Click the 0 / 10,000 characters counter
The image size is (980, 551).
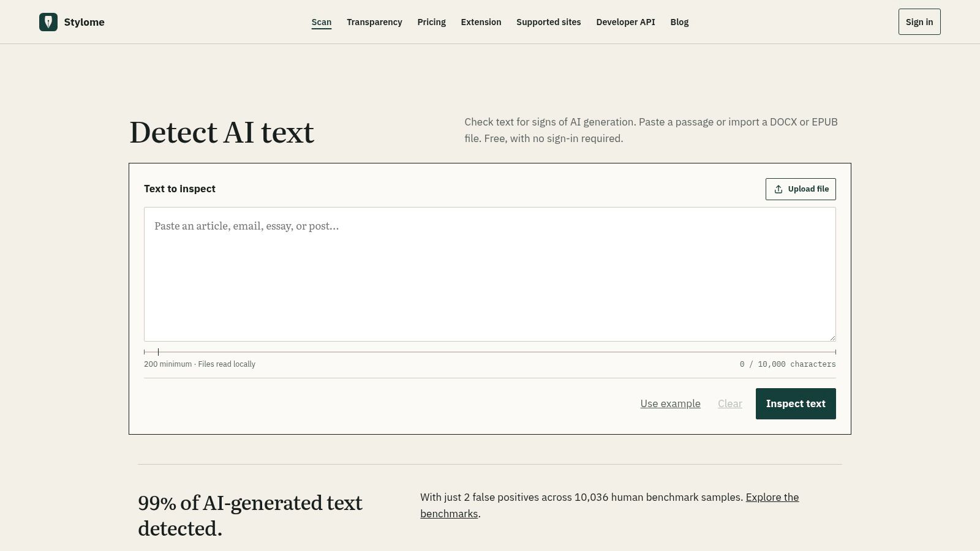pos(788,364)
